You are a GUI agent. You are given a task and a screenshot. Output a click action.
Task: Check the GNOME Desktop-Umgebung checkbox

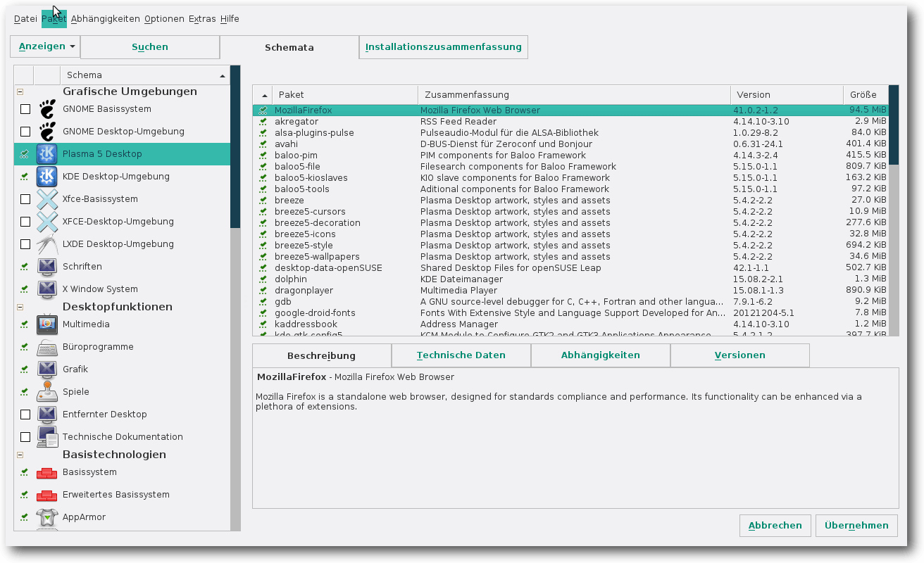pyautogui.click(x=25, y=132)
